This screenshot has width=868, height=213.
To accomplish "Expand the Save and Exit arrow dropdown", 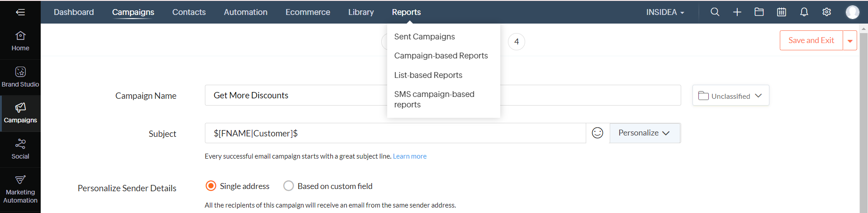I will click(850, 40).
